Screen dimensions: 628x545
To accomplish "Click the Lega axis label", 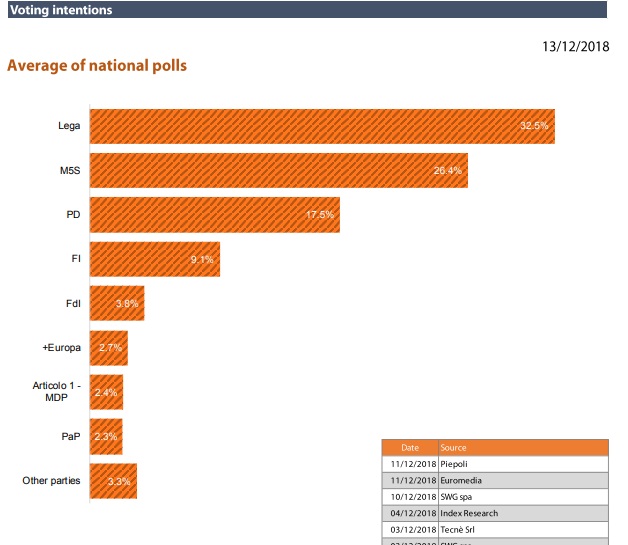I will pyautogui.click(x=69, y=126).
